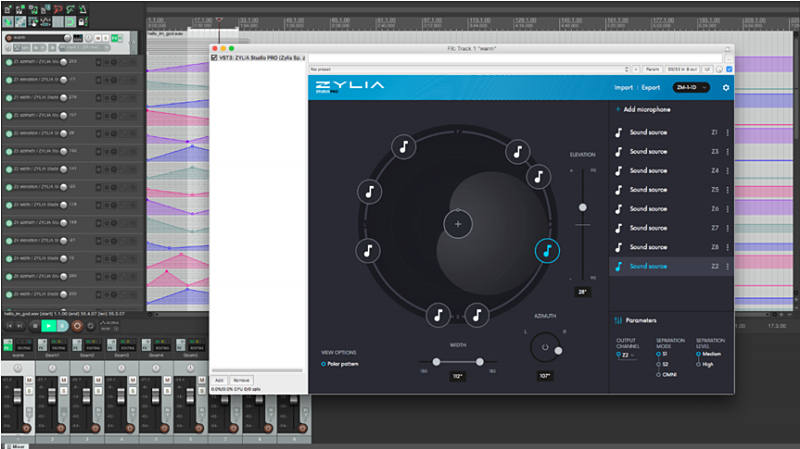Toggle the lock icon in REAPER toolbar

click(83, 21)
